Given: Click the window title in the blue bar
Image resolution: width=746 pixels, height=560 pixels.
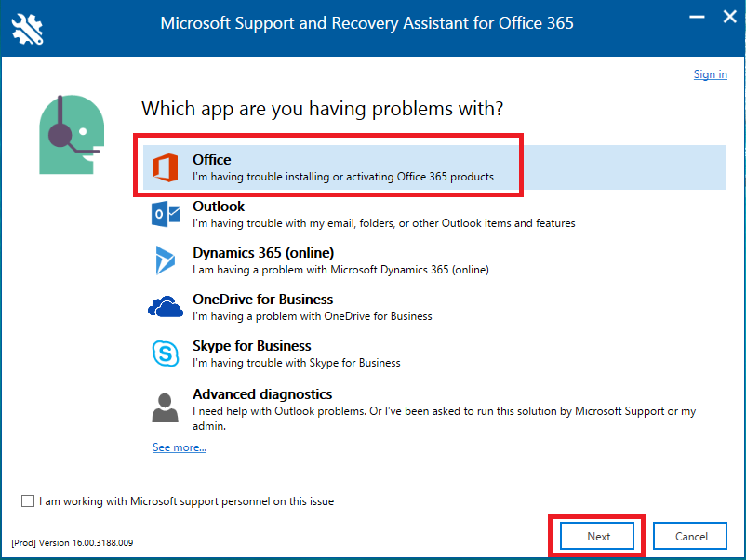Looking at the screenshot, I should click(x=366, y=23).
